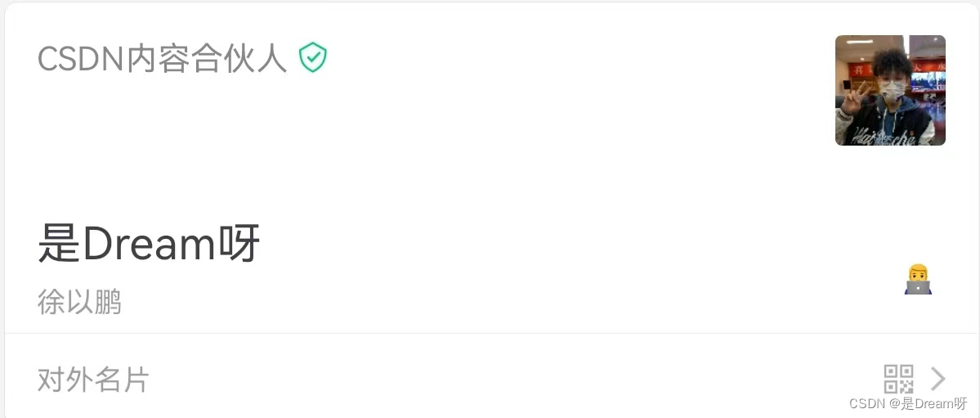980x418 pixels.
Task: Tap the '@' symbol in the watermark
Action: tap(895, 403)
